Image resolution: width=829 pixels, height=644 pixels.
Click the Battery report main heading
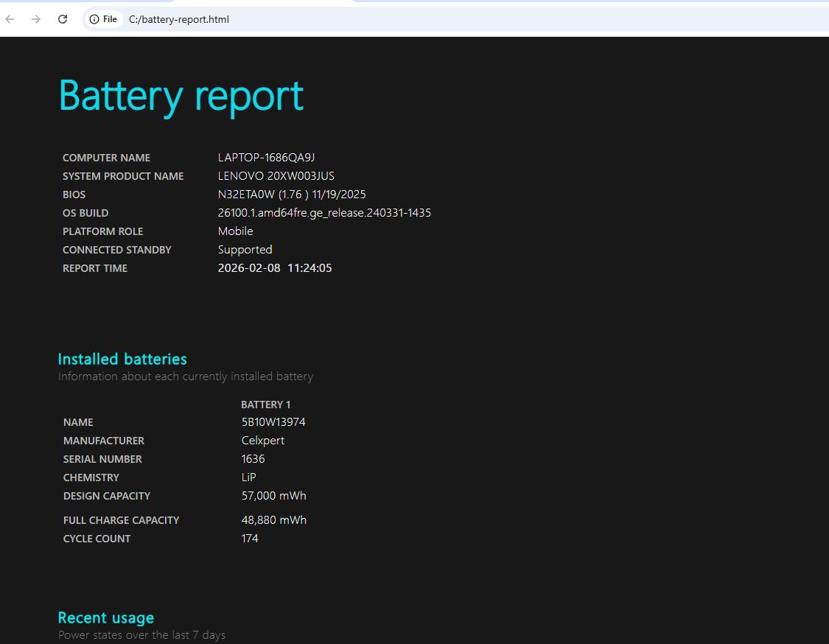[181, 96]
